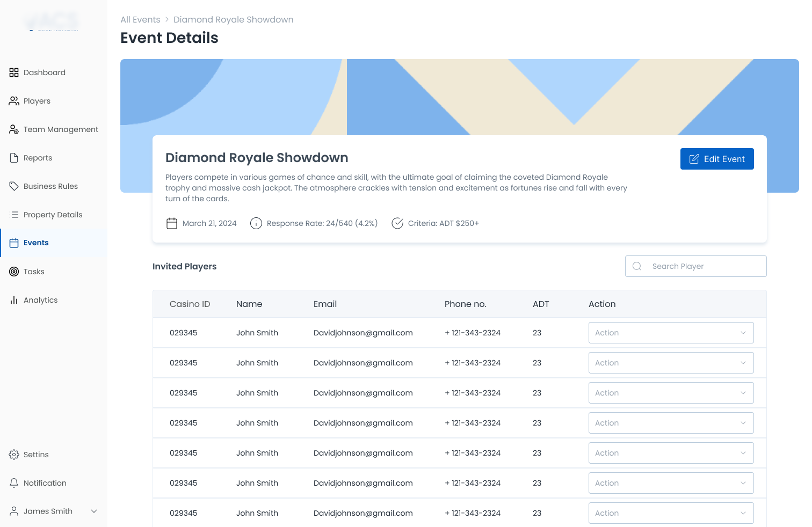Expand the James Smith account chevron
812x527 pixels.
pyautogui.click(x=94, y=511)
